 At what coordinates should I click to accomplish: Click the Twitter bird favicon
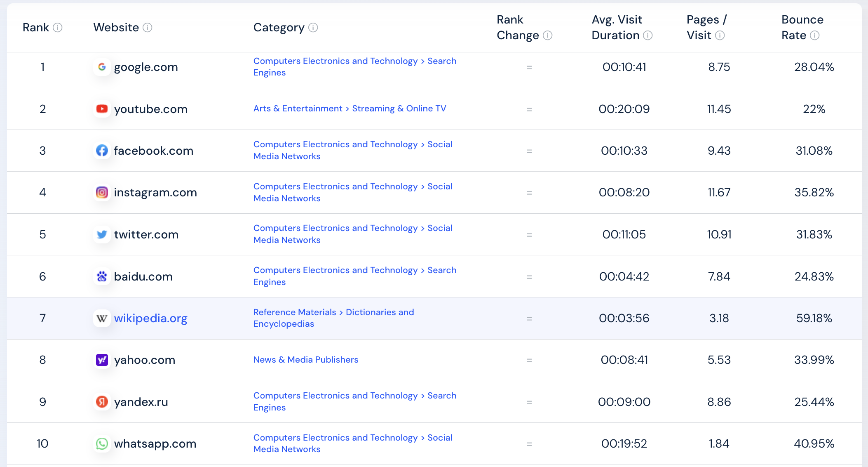tap(102, 234)
